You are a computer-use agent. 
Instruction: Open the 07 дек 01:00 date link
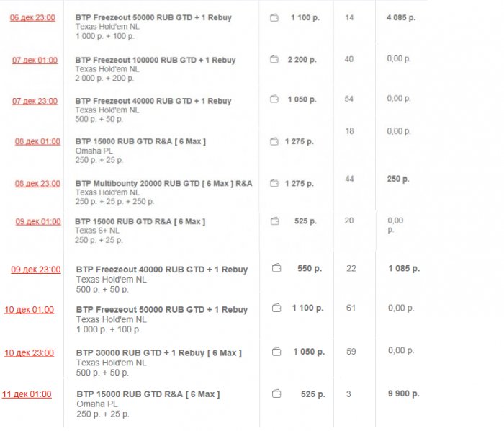point(35,61)
